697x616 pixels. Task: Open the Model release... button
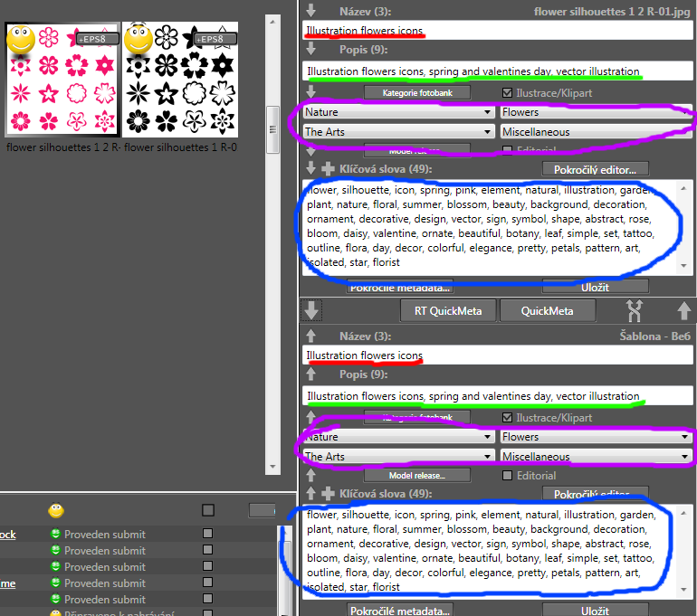click(417, 475)
